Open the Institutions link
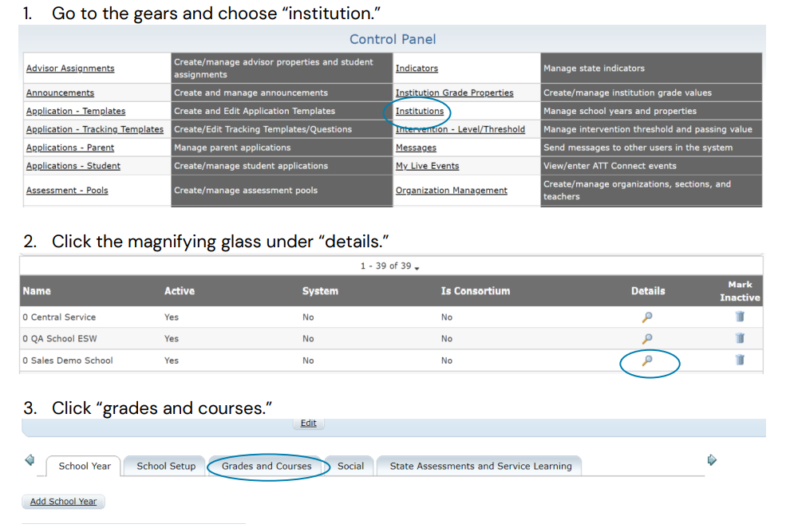Image resolution: width=798 pixels, height=532 pixels. tap(420, 111)
